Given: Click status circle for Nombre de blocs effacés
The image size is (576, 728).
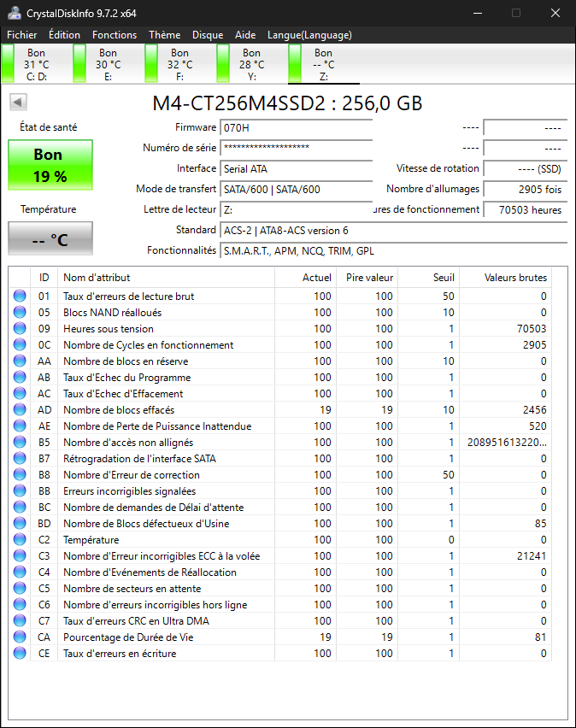Looking at the screenshot, I should [x=20, y=409].
